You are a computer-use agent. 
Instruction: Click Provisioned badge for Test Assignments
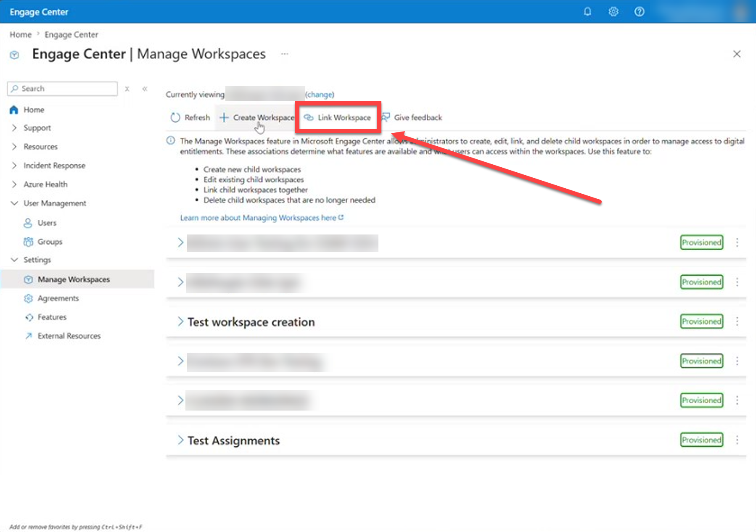[x=702, y=440]
